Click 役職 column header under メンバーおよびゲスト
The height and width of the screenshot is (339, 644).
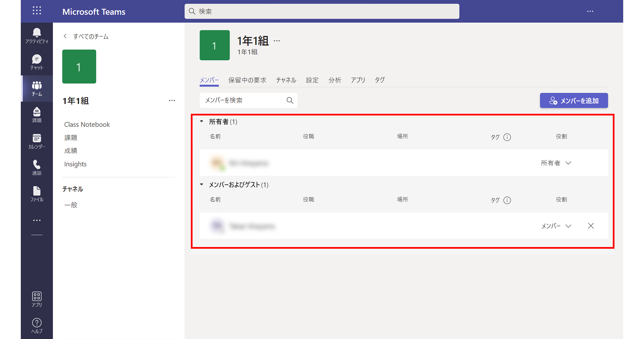309,199
